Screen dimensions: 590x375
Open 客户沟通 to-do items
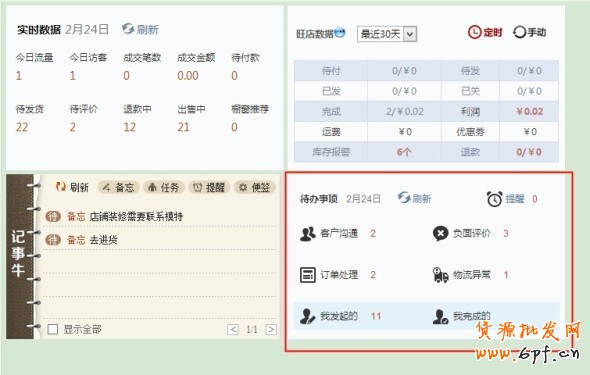pos(339,234)
